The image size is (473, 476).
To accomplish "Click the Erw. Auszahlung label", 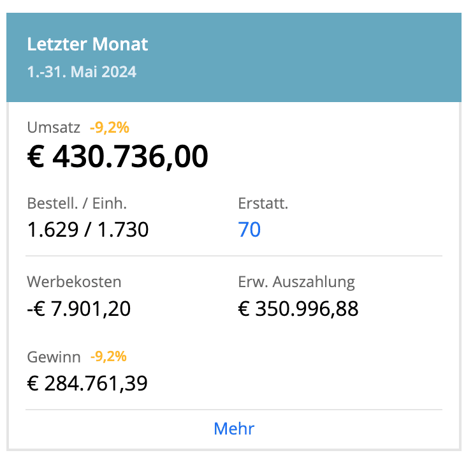I will tap(296, 282).
